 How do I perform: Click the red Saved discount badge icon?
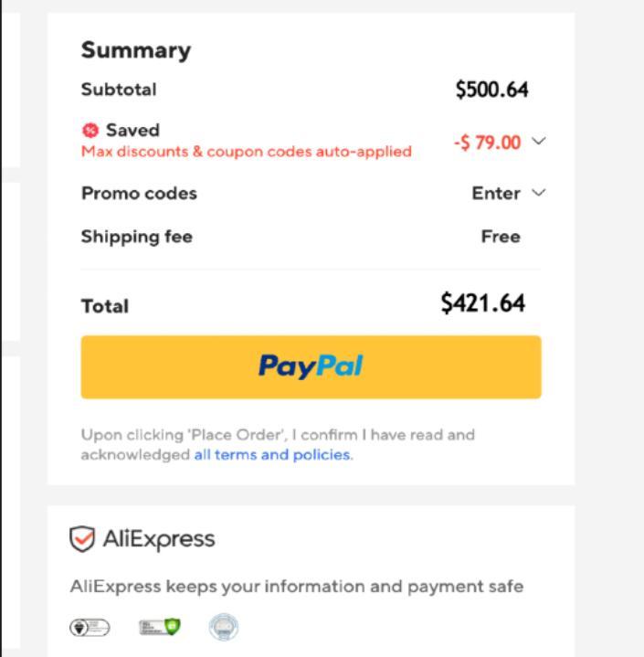pos(90,131)
